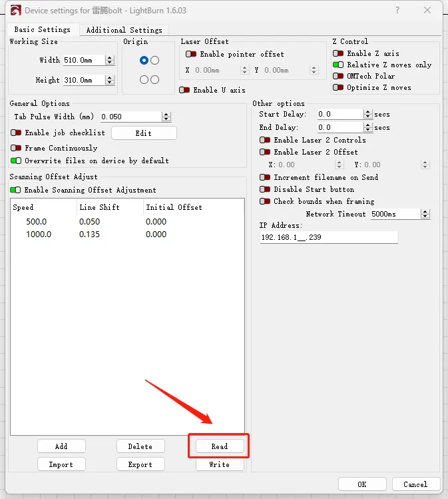Select the Basic Settings tab

tap(43, 29)
